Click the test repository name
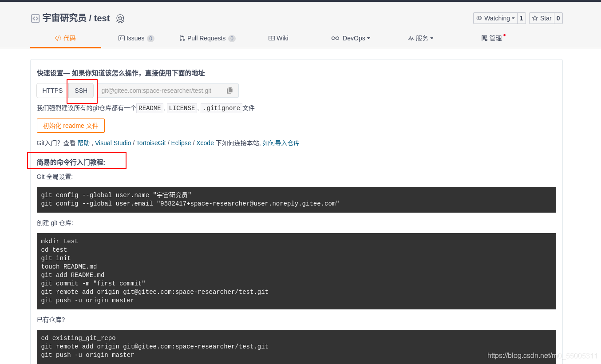The image size is (601, 364). (102, 18)
